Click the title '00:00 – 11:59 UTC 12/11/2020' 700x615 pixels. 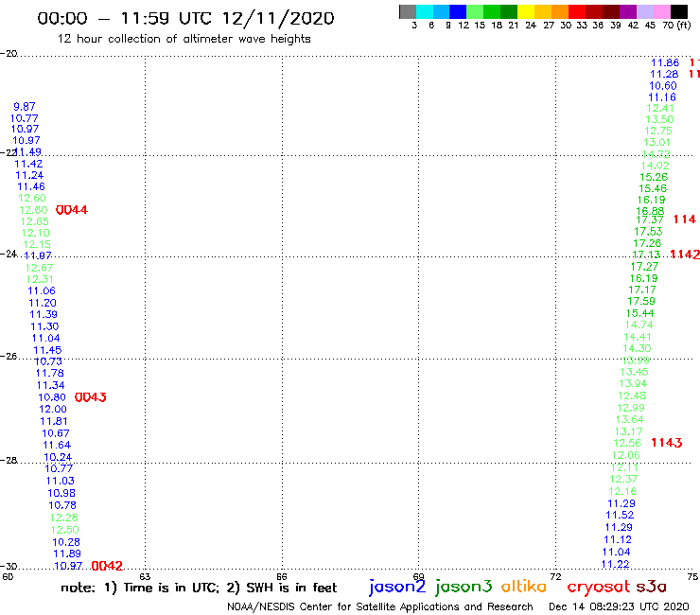tap(185, 19)
